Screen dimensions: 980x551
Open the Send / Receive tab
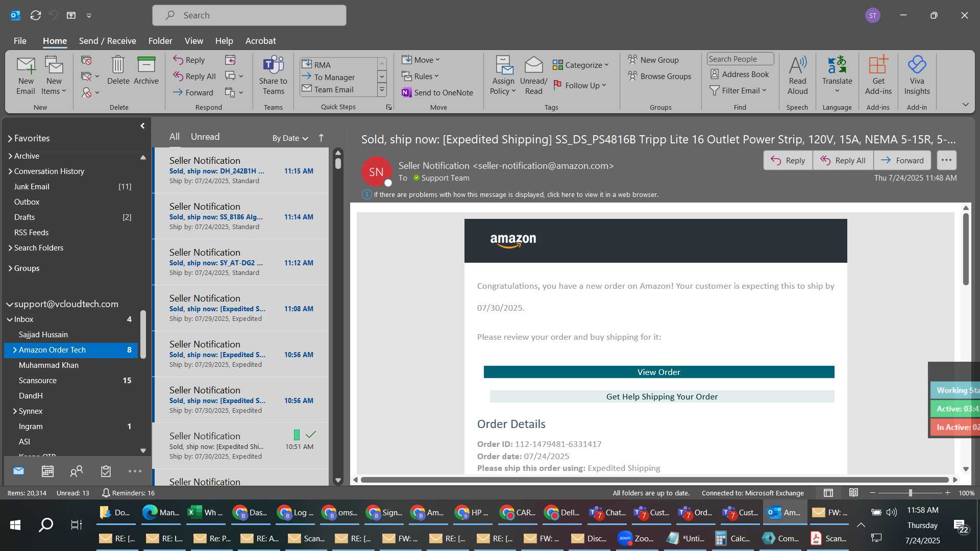107,41
